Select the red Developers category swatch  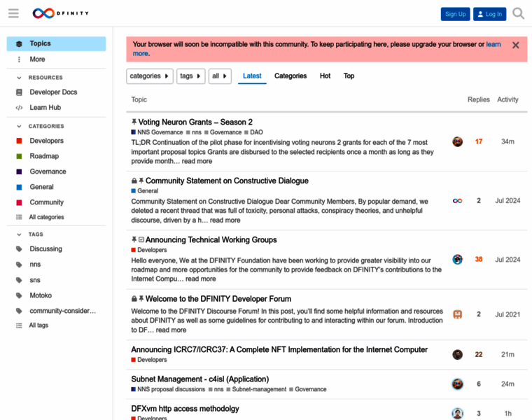(x=19, y=141)
